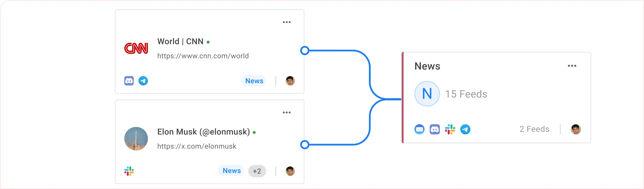644x189 pixels.
Task: Click the Discord icon on the News folder card
Action: [x=435, y=129]
